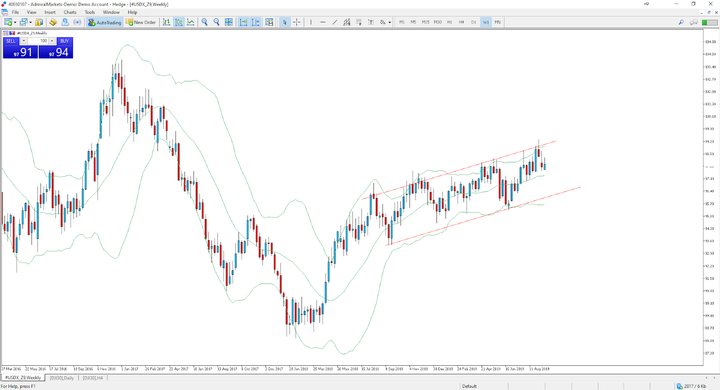The image size is (720, 390).
Task: Toggle chart auto scroll to end
Action: (243, 22)
